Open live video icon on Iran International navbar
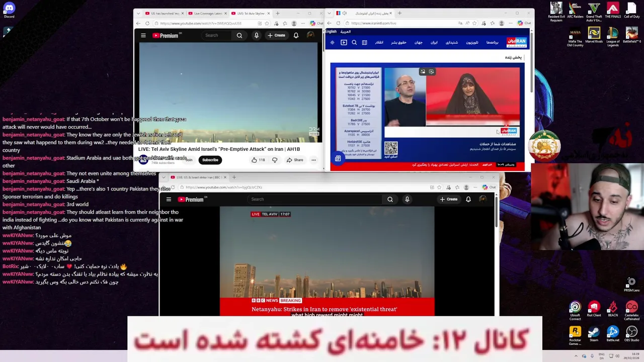This screenshot has height=362, width=644. (344, 43)
